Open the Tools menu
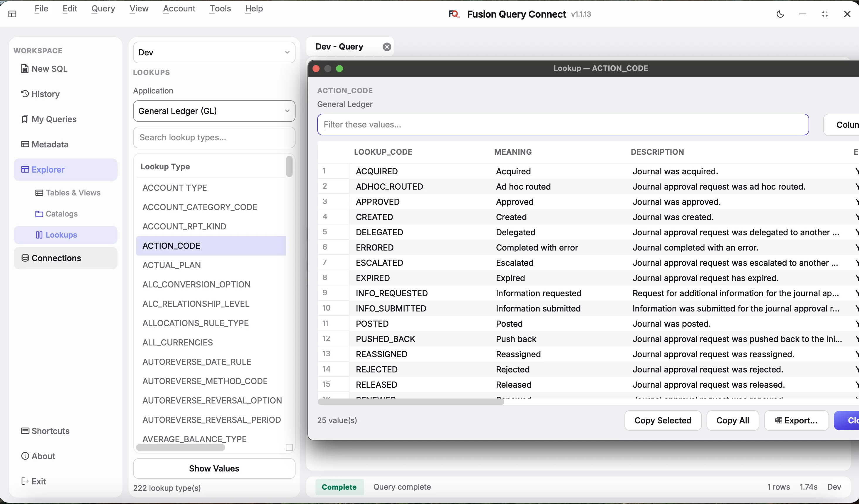859x504 pixels. coord(220,8)
